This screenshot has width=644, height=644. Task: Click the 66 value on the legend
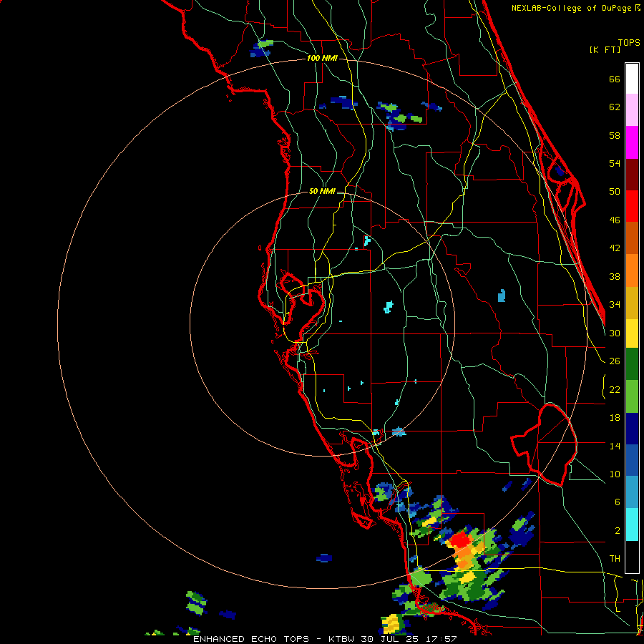pos(615,79)
